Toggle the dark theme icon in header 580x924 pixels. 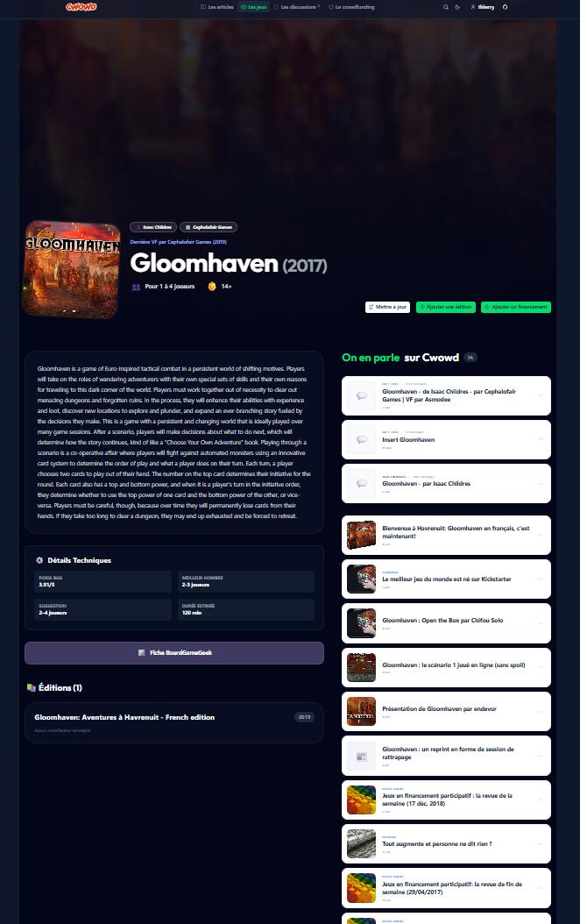point(457,7)
